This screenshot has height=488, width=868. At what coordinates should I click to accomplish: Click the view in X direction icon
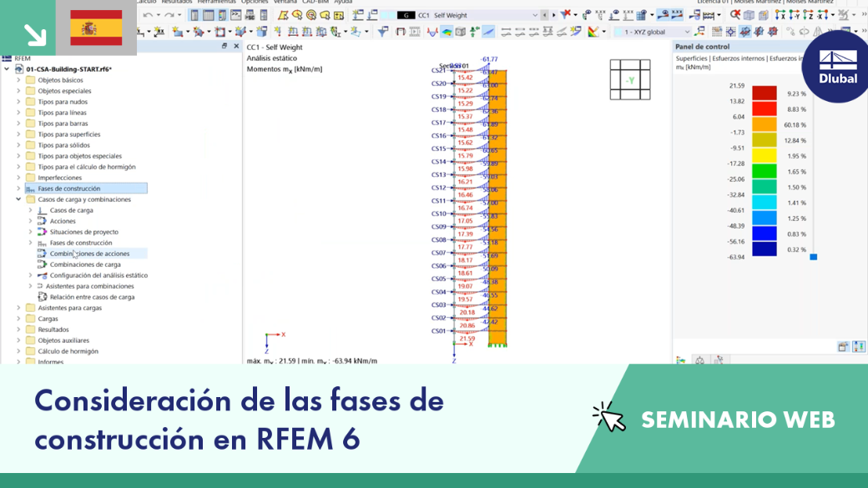pos(780,16)
